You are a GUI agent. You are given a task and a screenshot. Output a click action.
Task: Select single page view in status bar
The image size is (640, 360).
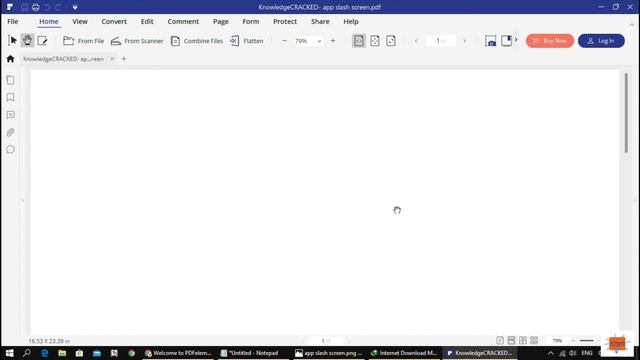click(x=500, y=340)
